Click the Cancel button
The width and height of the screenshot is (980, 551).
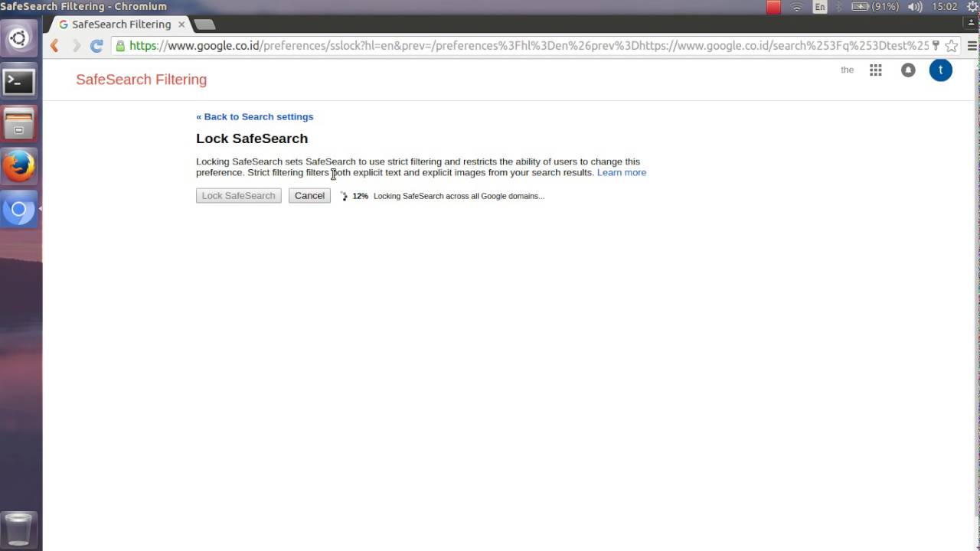309,196
